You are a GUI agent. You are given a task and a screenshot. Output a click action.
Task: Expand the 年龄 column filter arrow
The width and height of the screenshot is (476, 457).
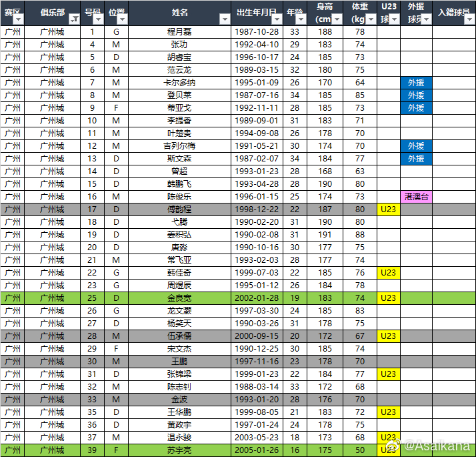(299, 19)
